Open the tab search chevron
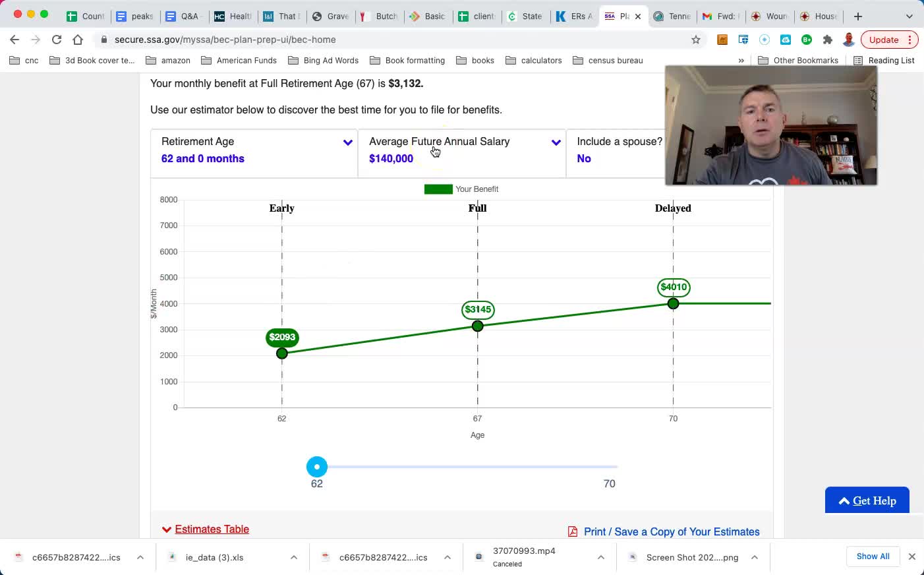The height and width of the screenshot is (575, 924). pyautogui.click(x=910, y=16)
